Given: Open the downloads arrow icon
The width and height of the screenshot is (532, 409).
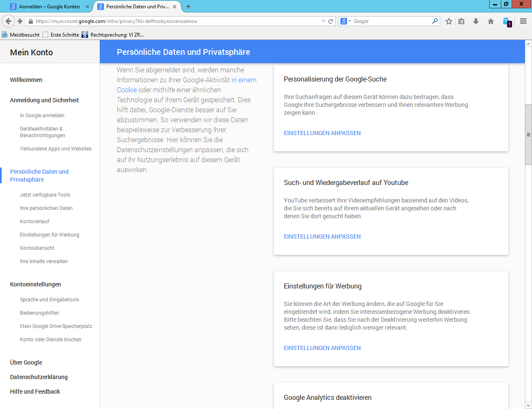Looking at the screenshot, I should coord(476,21).
